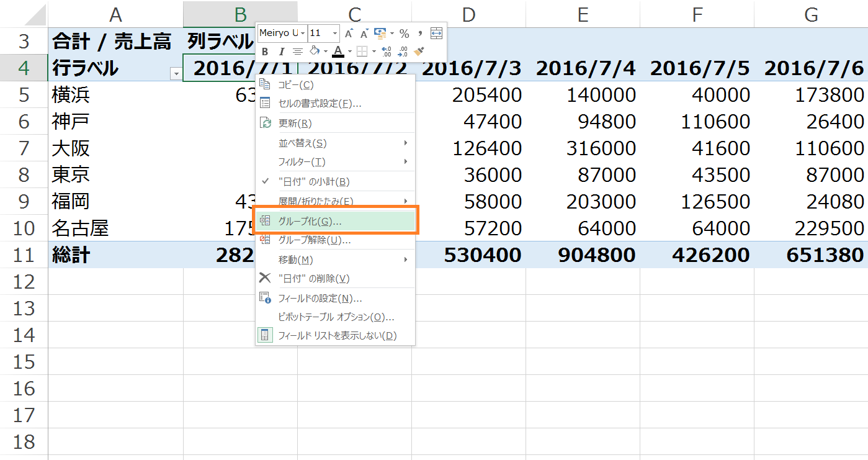Activate the Format Painter brush
Image resolution: width=868 pixels, height=460 pixels.
[x=419, y=52]
